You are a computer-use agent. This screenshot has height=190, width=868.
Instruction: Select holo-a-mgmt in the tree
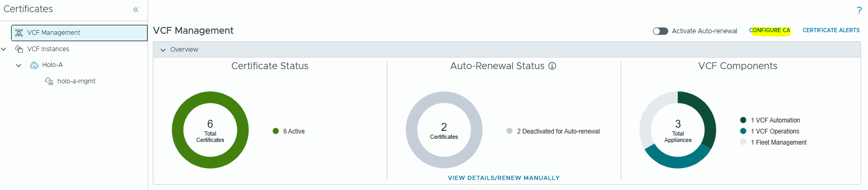point(76,81)
